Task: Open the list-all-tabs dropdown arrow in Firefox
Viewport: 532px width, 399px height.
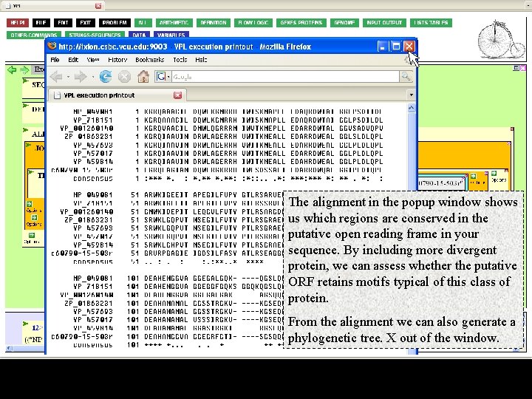Action: (412, 95)
